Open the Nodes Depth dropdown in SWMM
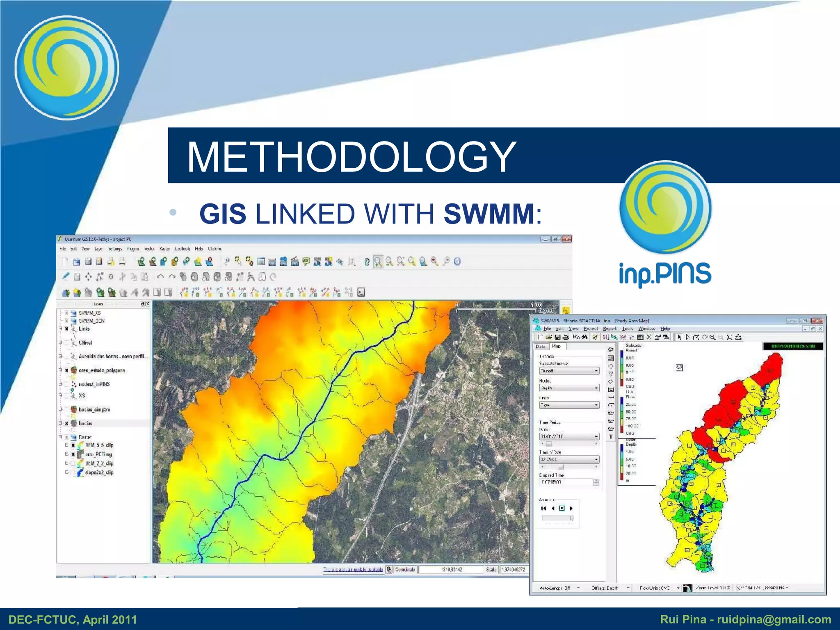The image size is (840, 630). click(569, 388)
